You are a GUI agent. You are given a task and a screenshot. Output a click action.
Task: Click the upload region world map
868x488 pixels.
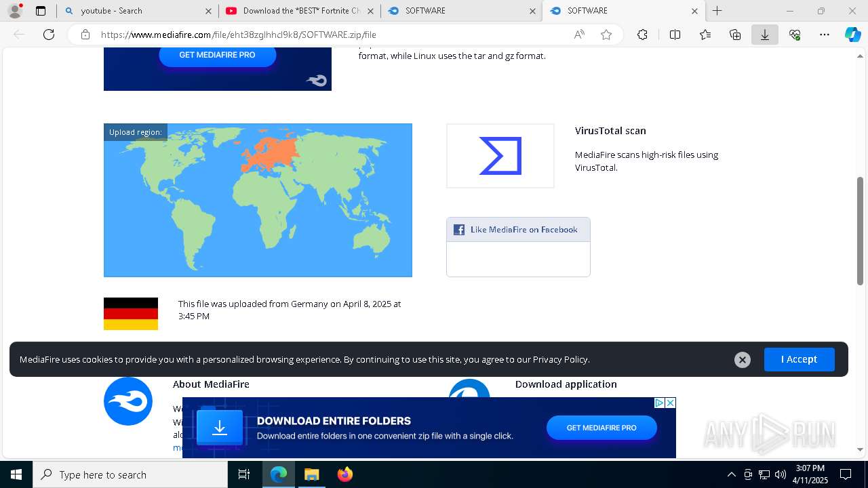258,200
